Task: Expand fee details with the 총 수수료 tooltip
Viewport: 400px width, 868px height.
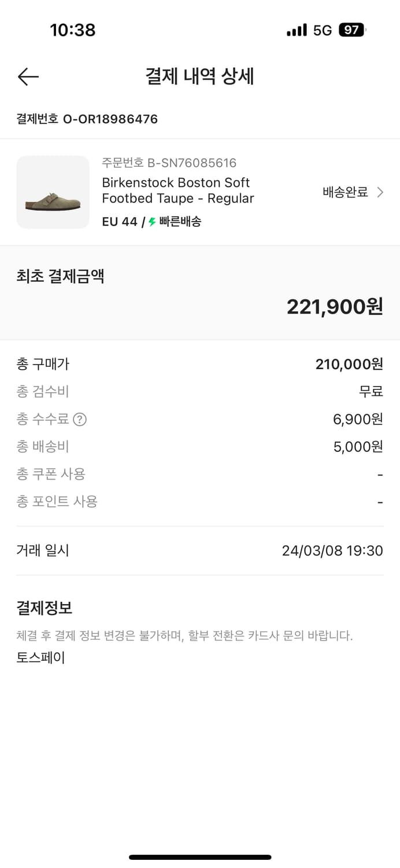Action: coord(78,419)
